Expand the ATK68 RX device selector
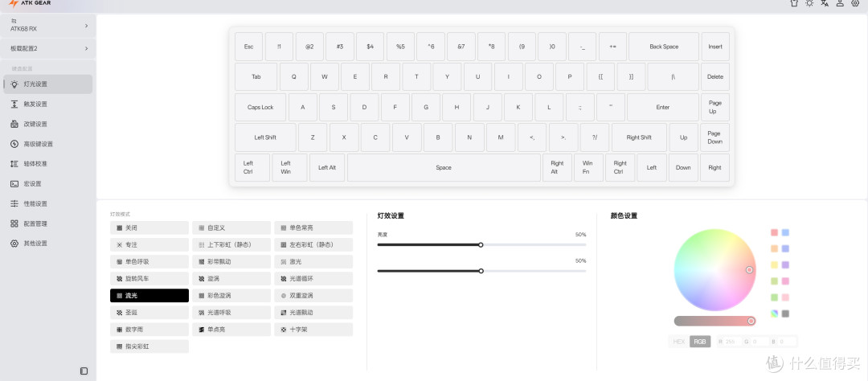868x381 pixels. coord(48,26)
